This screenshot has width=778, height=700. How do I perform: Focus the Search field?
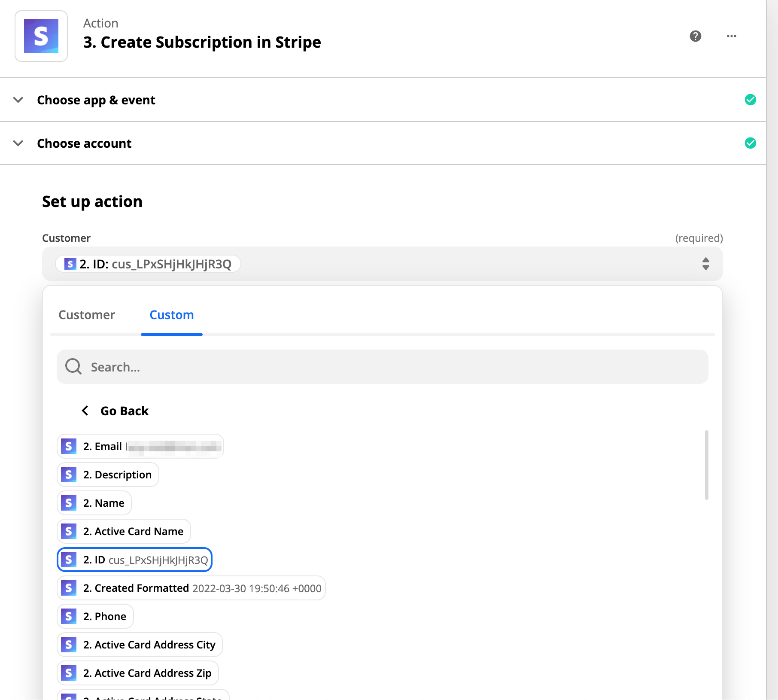tap(383, 367)
